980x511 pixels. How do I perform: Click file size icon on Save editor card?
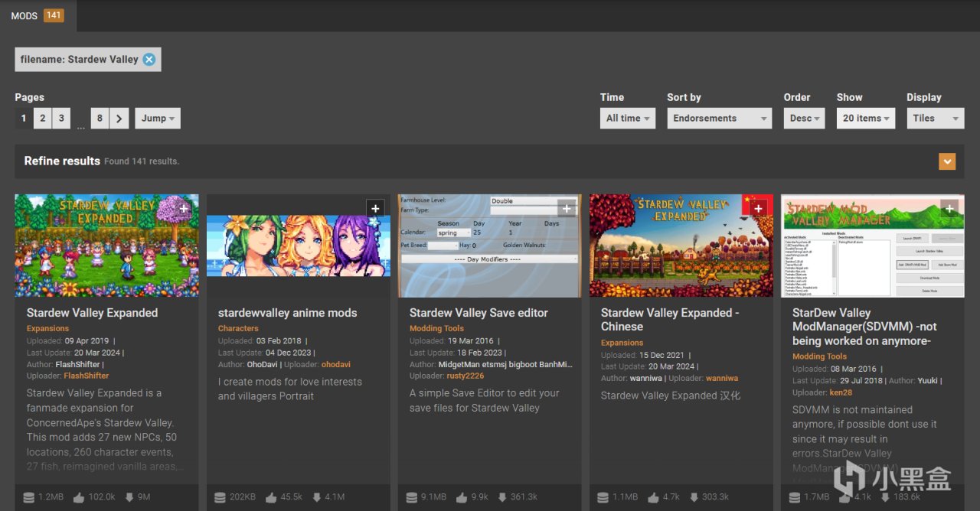point(411,497)
